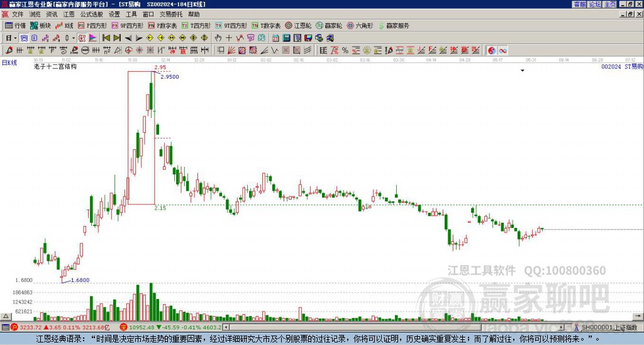Open the 9P四方形 tool
The width and height of the screenshot is (644, 345).
[128, 25]
